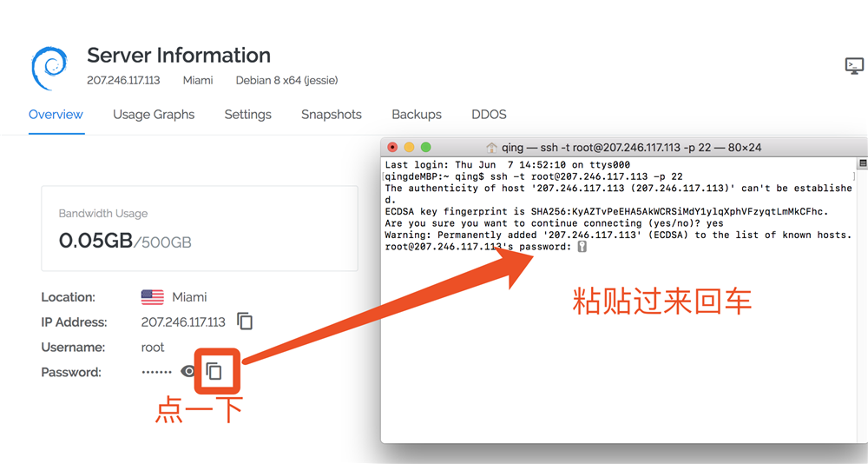Click Miami next to the flag
The height and width of the screenshot is (464, 868).
click(x=189, y=297)
